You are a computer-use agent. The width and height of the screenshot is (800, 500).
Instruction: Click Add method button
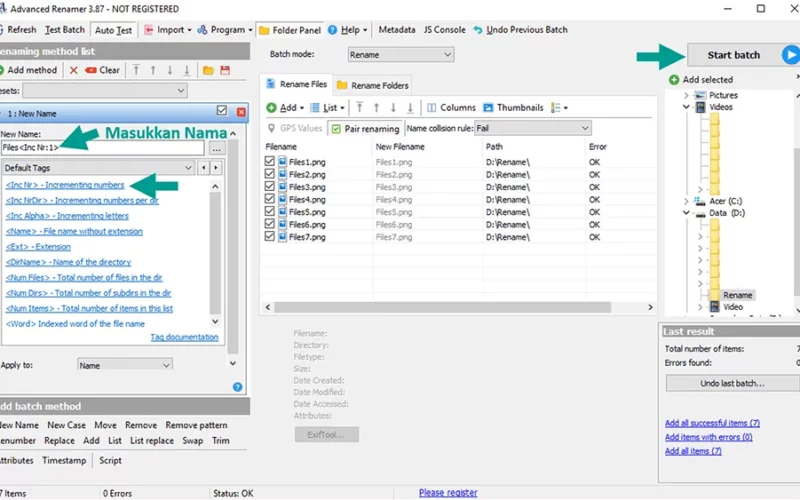(x=28, y=70)
